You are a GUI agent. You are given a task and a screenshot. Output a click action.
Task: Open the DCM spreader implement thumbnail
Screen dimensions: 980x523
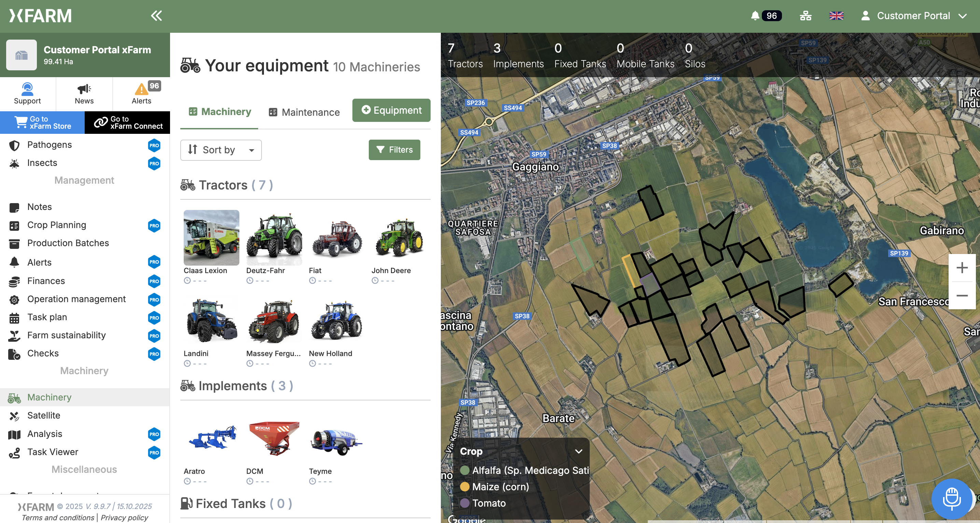(x=274, y=438)
